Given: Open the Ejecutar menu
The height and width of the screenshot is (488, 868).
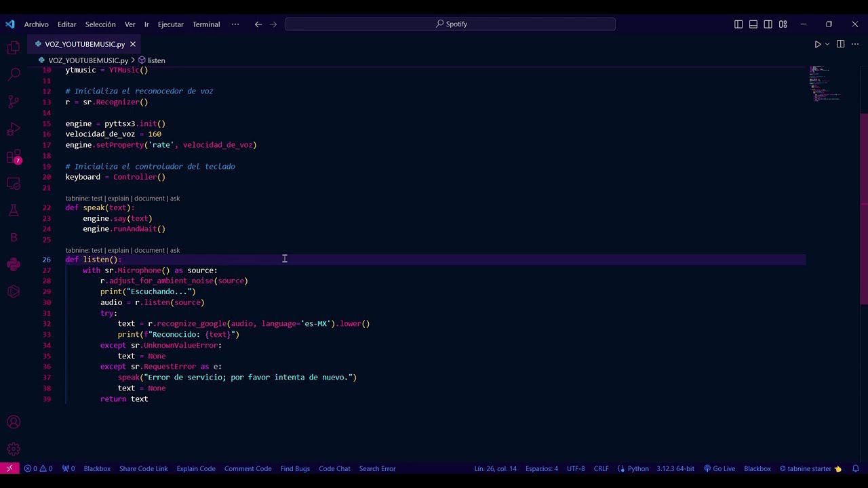Looking at the screenshot, I should pos(171,24).
